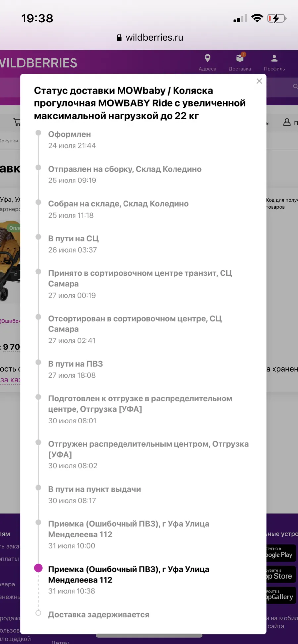Select the "Доставка задерживается" step
The height and width of the screenshot is (644, 298).
(x=99, y=614)
